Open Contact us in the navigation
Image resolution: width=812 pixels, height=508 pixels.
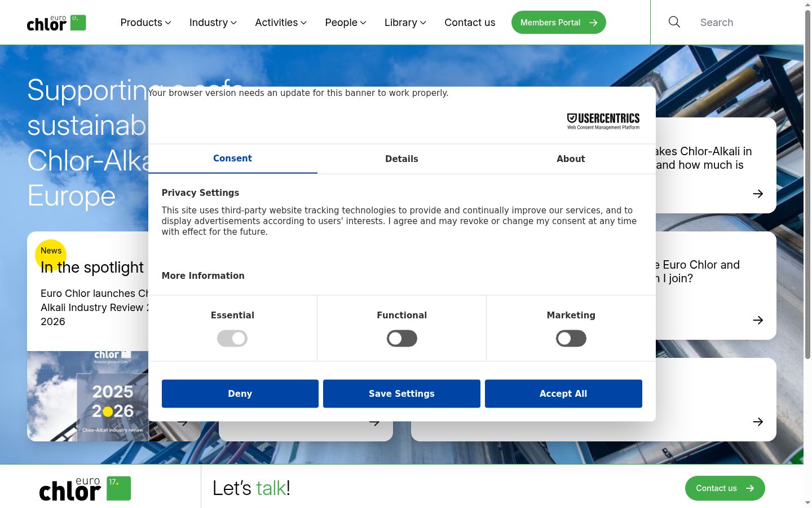coord(470,23)
